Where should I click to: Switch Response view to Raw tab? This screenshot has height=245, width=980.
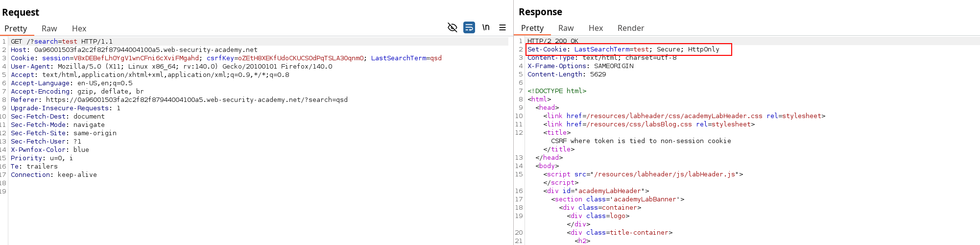(566, 28)
